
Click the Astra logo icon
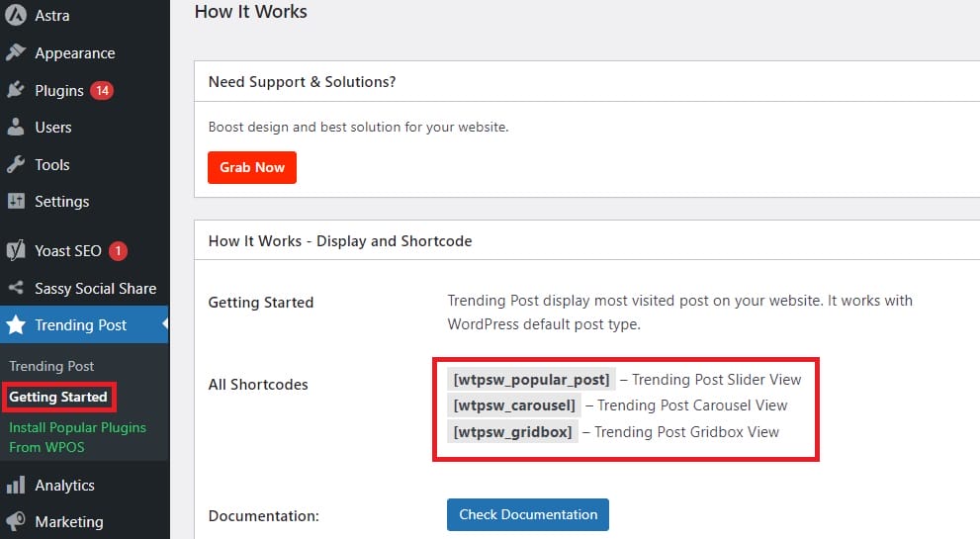(x=16, y=15)
